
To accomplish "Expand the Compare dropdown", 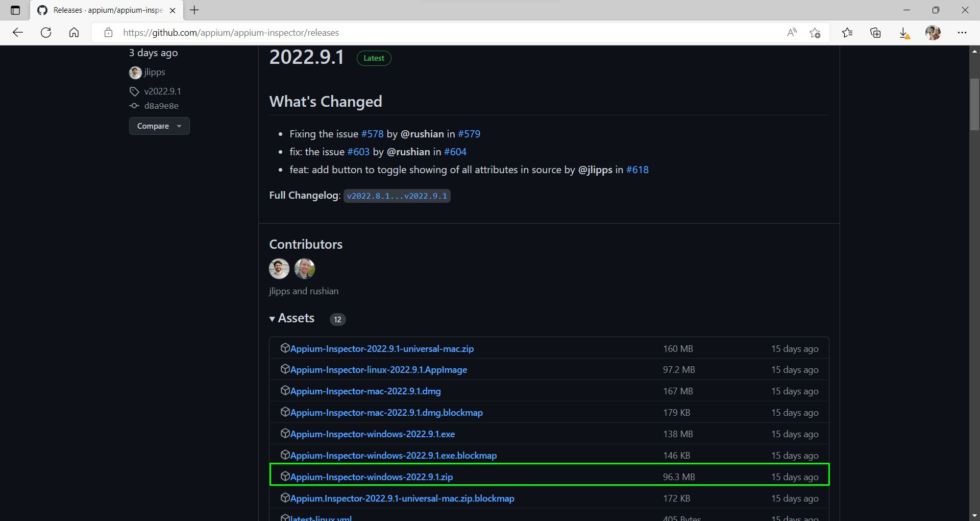I will (159, 126).
